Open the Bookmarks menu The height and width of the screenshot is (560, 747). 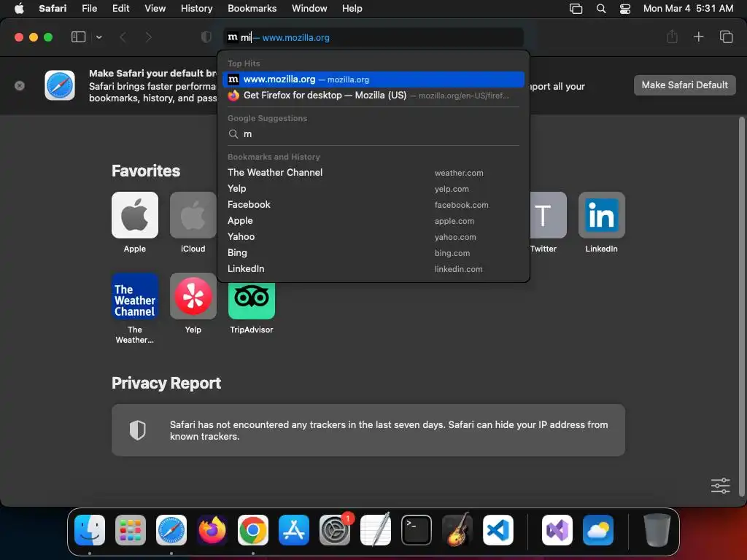pyautogui.click(x=252, y=8)
